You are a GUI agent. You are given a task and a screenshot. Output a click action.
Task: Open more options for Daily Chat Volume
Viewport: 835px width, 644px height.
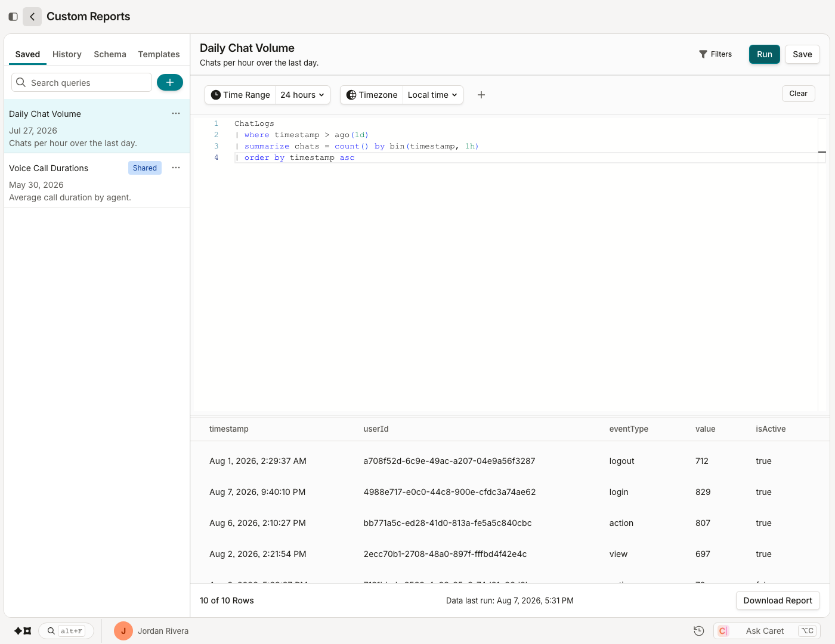(176, 113)
